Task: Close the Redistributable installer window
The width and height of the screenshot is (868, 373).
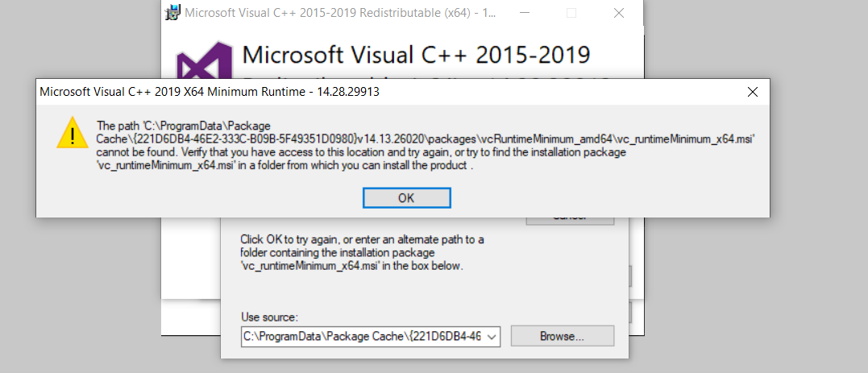Action: [x=619, y=13]
